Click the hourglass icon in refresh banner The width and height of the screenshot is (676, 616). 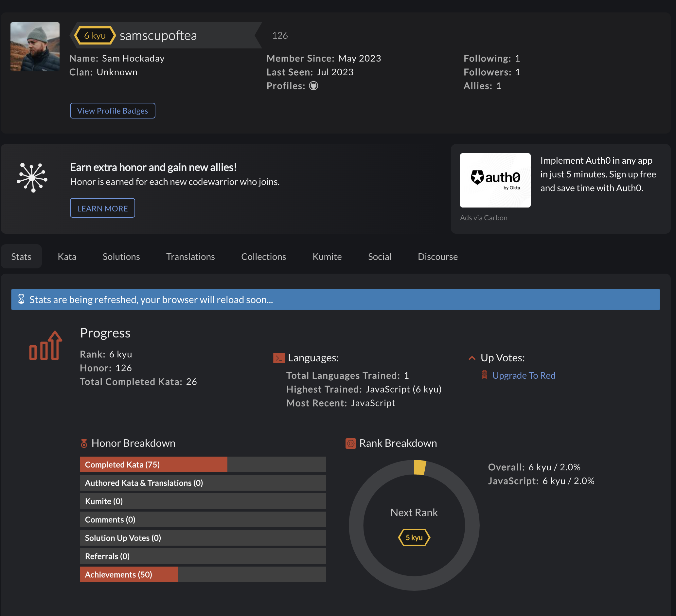(21, 299)
